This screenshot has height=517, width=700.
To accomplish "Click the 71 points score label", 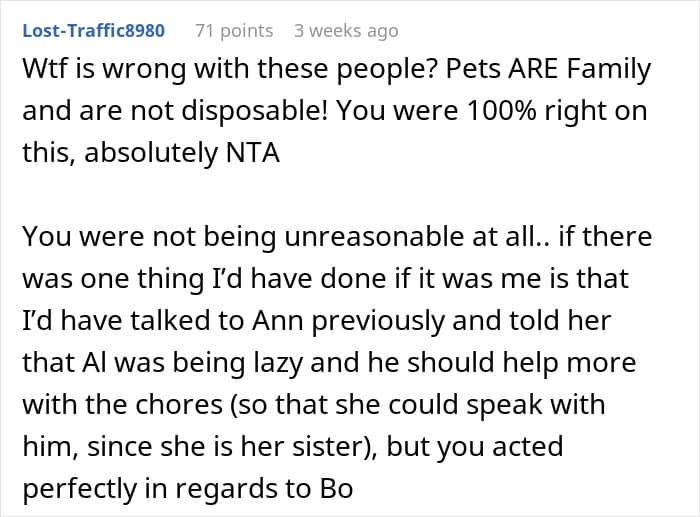I will click(234, 31).
